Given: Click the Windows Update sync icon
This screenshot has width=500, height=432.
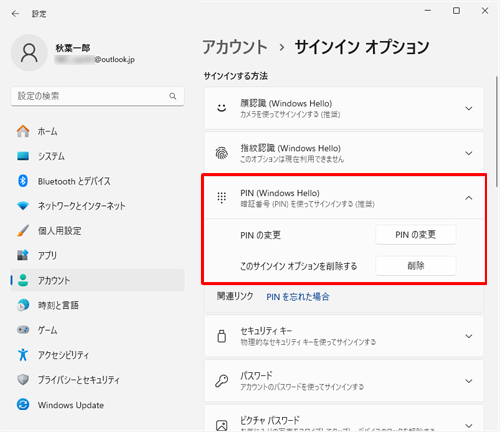Looking at the screenshot, I should click(x=23, y=405).
